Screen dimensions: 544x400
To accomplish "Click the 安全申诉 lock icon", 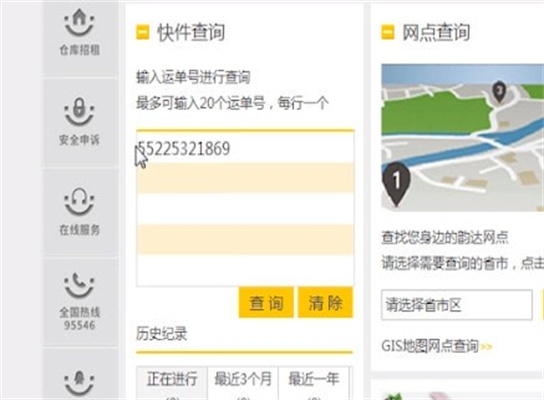I will [79, 112].
